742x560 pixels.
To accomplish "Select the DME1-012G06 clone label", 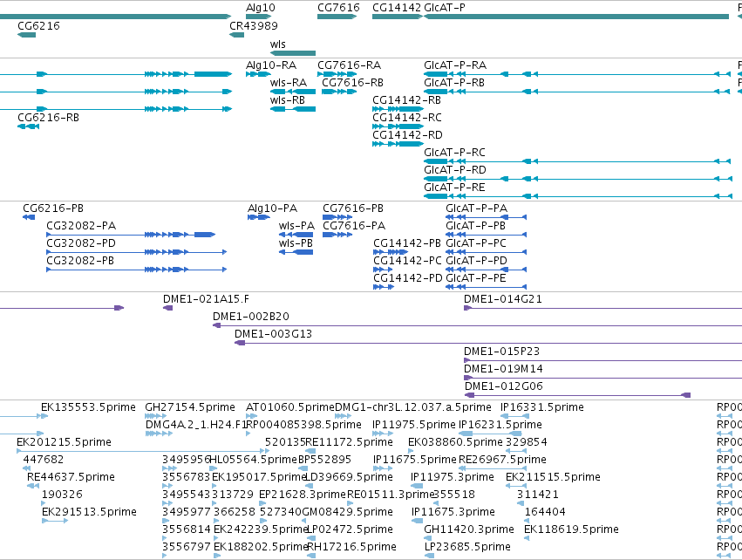I will point(503,386).
